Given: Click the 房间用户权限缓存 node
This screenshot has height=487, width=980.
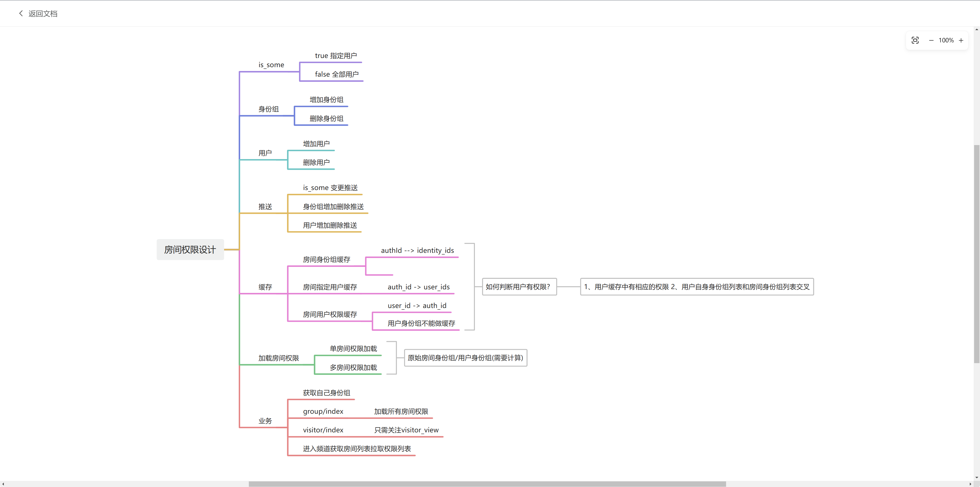Looking at the screenshot, I should pyautogui.click(x=330, y=315).
